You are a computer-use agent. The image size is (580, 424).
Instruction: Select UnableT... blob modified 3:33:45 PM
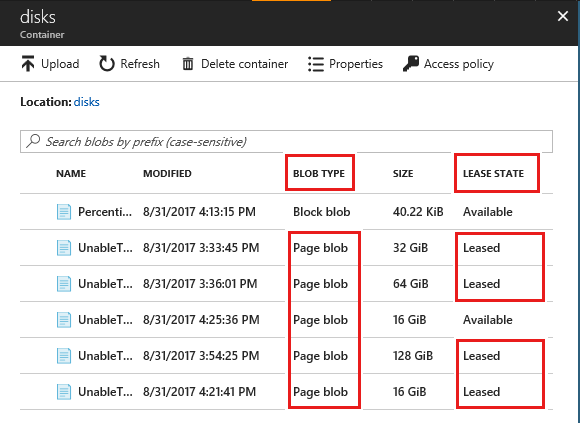click(x=105, y=248)
